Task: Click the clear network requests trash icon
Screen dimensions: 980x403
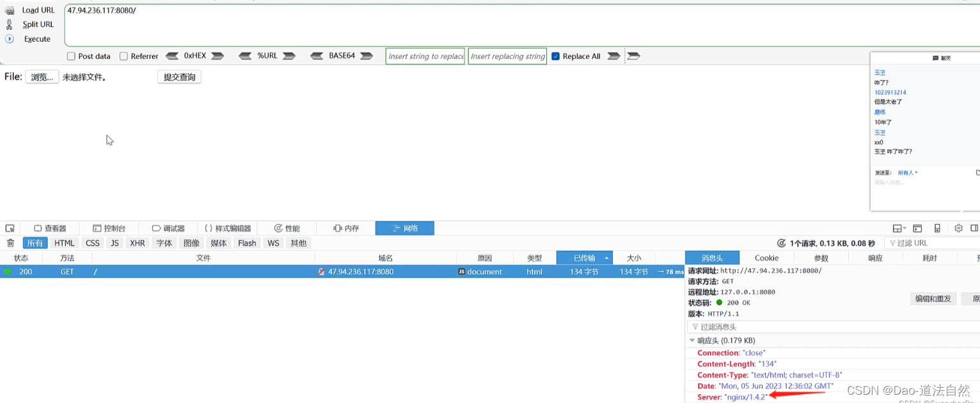Action: (11, 242)
